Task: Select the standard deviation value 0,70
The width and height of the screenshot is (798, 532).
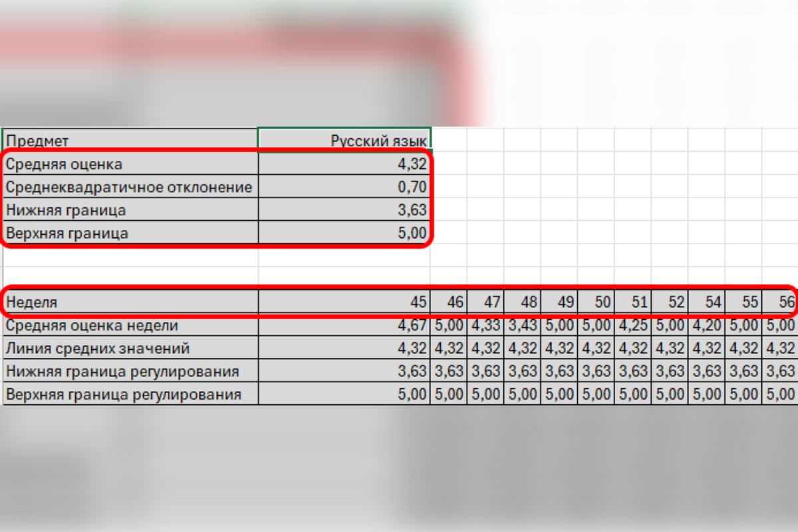Action: click(344, 187)
